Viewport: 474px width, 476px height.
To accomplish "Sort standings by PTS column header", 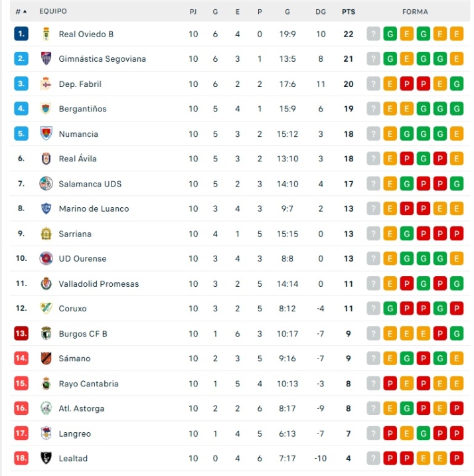I will (x=349, y=11).
